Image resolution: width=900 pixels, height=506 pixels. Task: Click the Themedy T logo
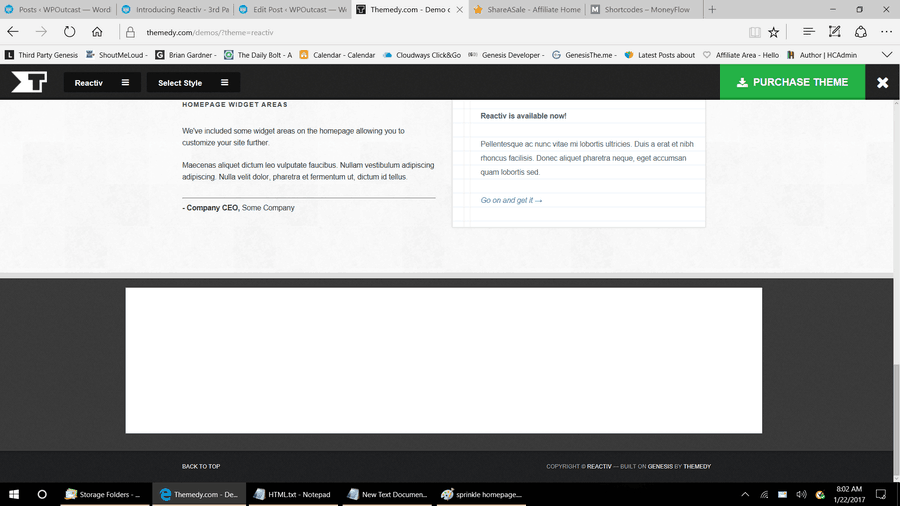point(29,82)
